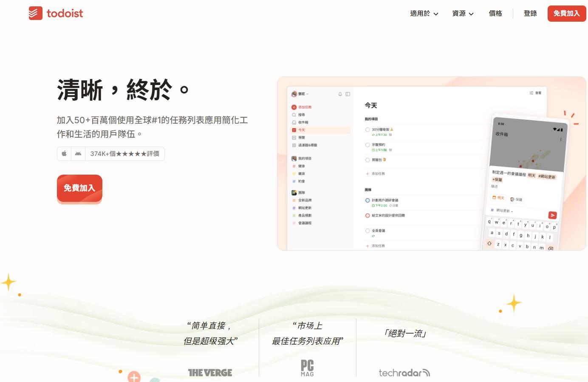
Task: Check off the 30分鐘瑜伽 task
Action: tap(367, 130)
